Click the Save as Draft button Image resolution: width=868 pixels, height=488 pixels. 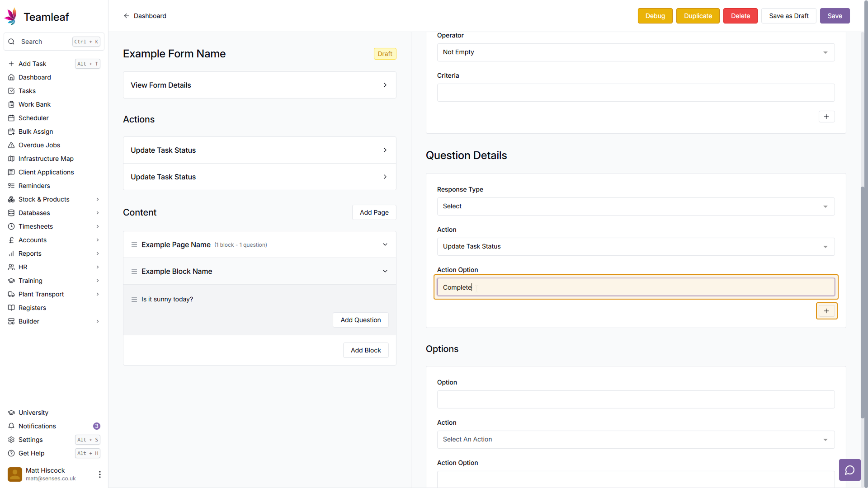point(788,16)
